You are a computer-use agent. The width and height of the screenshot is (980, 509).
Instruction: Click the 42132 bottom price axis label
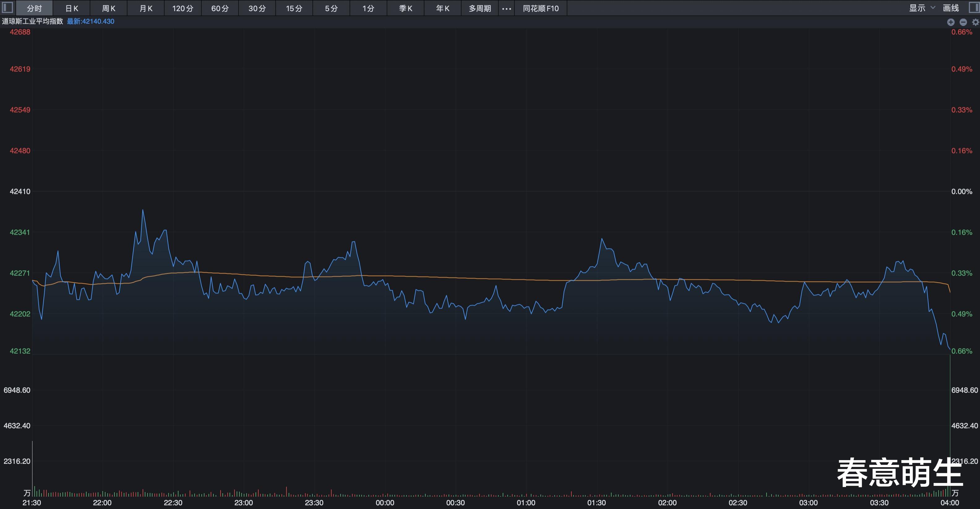20,351
